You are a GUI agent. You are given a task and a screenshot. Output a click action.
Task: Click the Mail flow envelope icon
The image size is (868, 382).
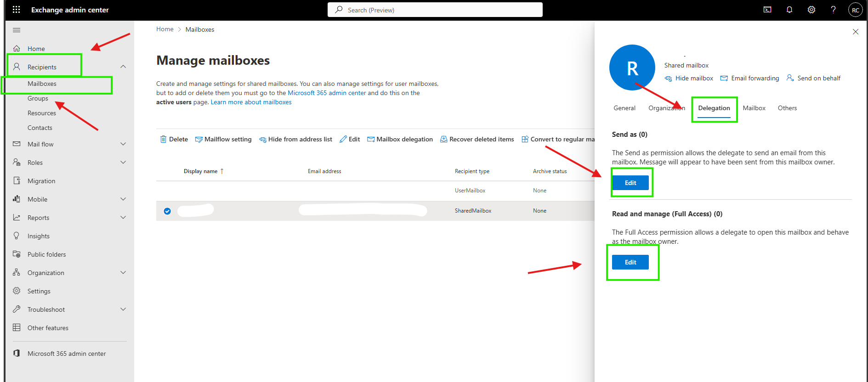(x=17, y=144)
